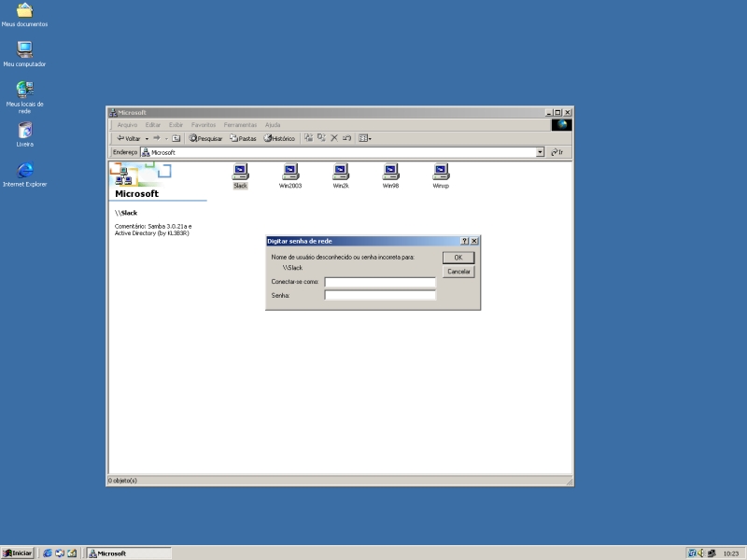Image resolution: width=747 pixels, height=560 pixels.
Task: Click the dialog's question mark help button
Action: pyautogui.click(x=465, y=241)
